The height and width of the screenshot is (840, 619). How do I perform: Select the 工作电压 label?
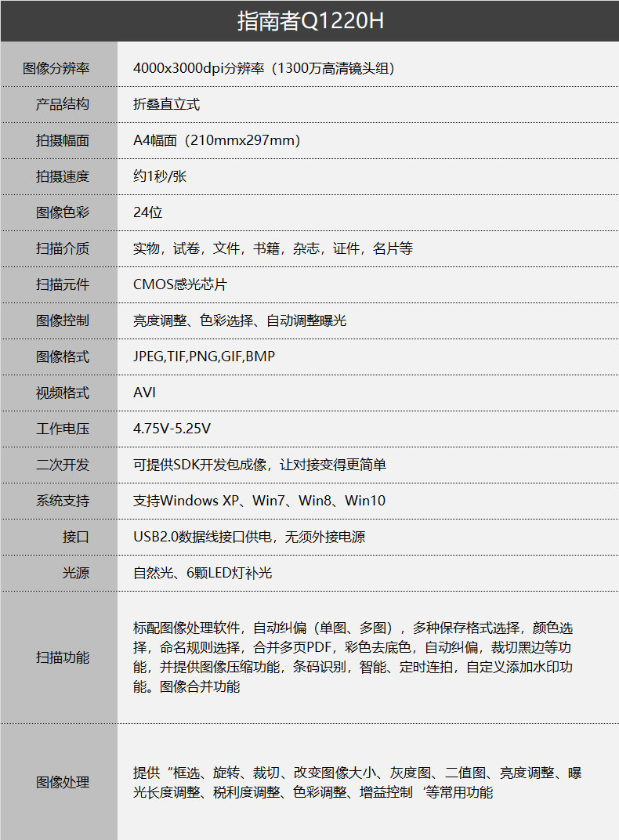[63, 429]
